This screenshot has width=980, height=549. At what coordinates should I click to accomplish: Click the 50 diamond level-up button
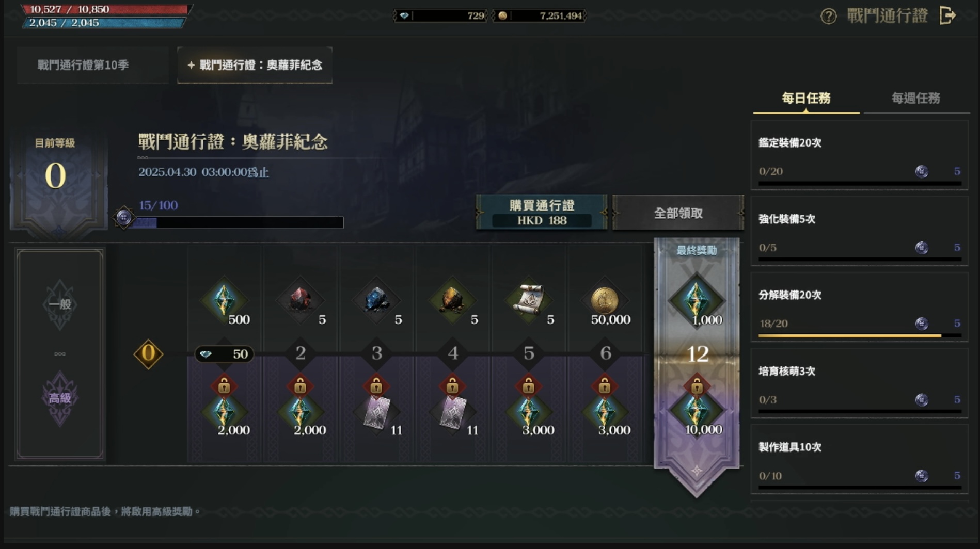[x=224, y=354]
